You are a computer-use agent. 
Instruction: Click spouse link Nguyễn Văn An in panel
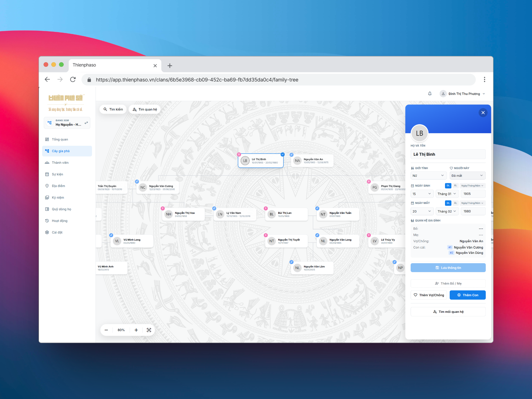pos(471,241)
